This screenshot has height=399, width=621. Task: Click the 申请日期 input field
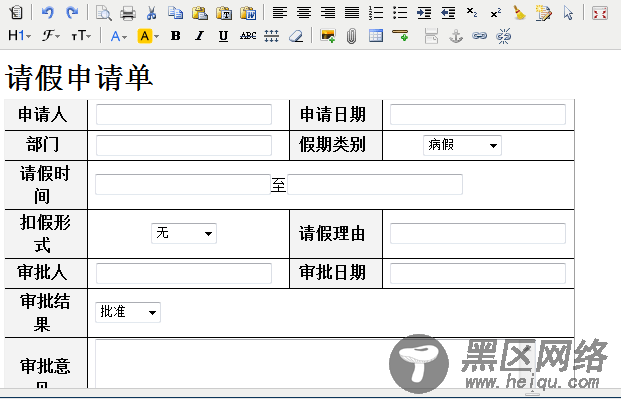[x=478, y=115]
